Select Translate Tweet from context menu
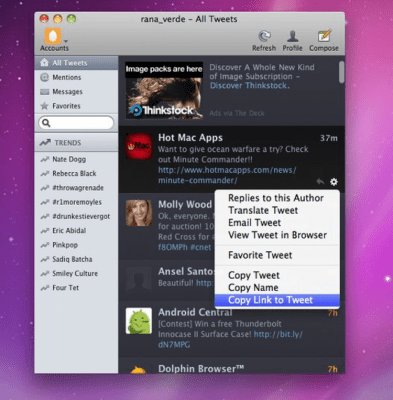393x400 pixels. click(277, 210)
